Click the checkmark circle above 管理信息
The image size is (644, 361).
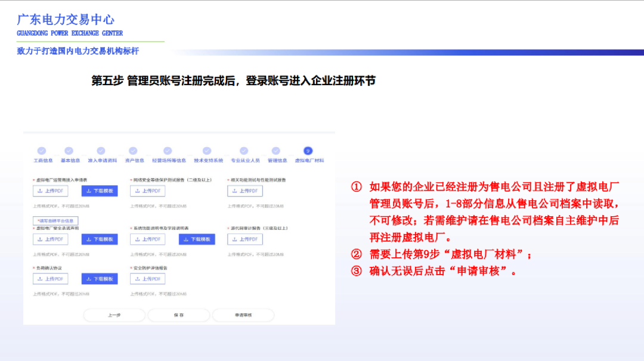275,150
